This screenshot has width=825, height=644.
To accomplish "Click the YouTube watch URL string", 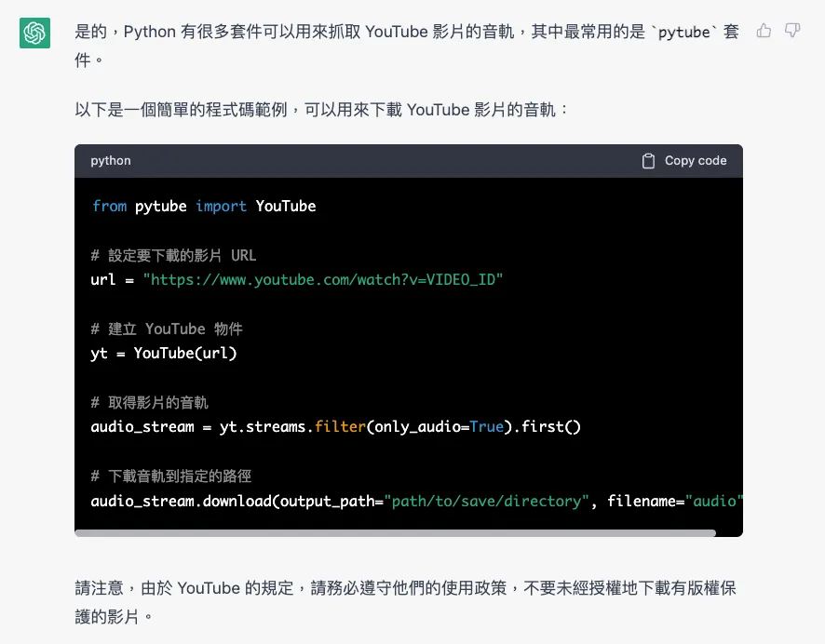I will click(322, 280).
